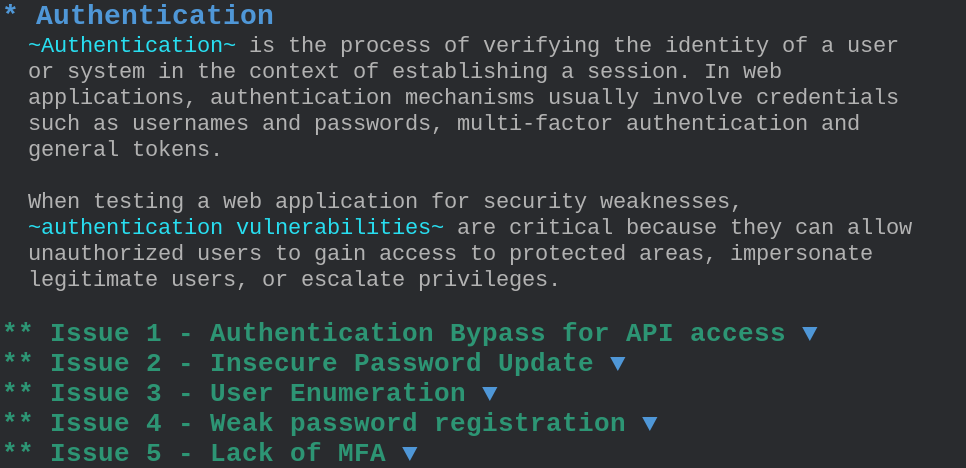
Task: Click the double-star bullet before Issue 5
Action: click(18, 452)
